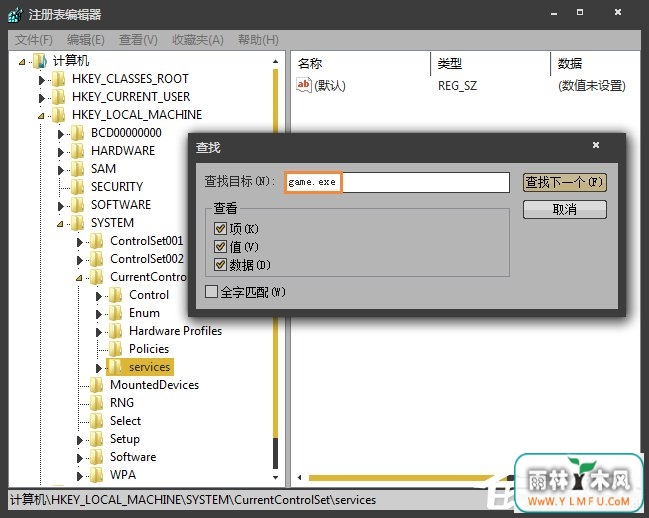
Task: Click the HKEY_CLASSES_ROOT folder icon
Action: (x=58, y=79)
